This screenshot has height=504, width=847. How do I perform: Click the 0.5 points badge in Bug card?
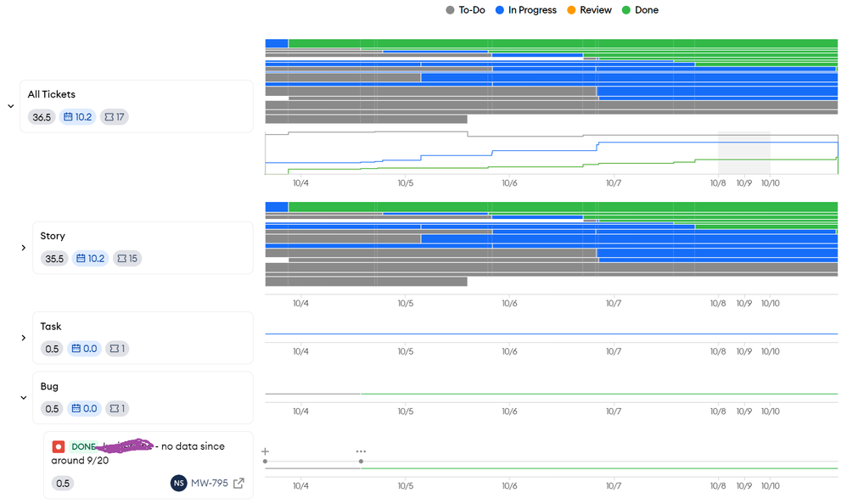click(x=52, y=409)
